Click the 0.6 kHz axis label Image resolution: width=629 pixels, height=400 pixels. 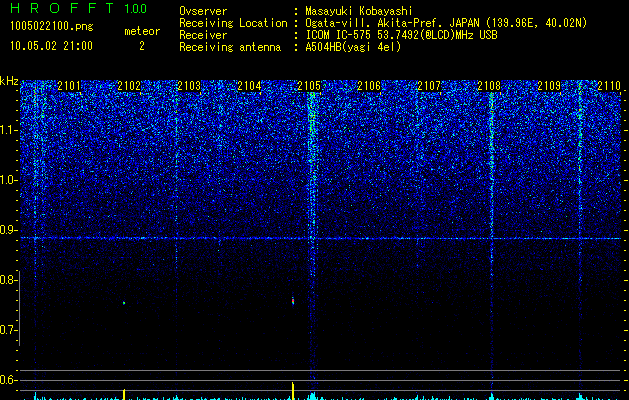tap(9, 380)
